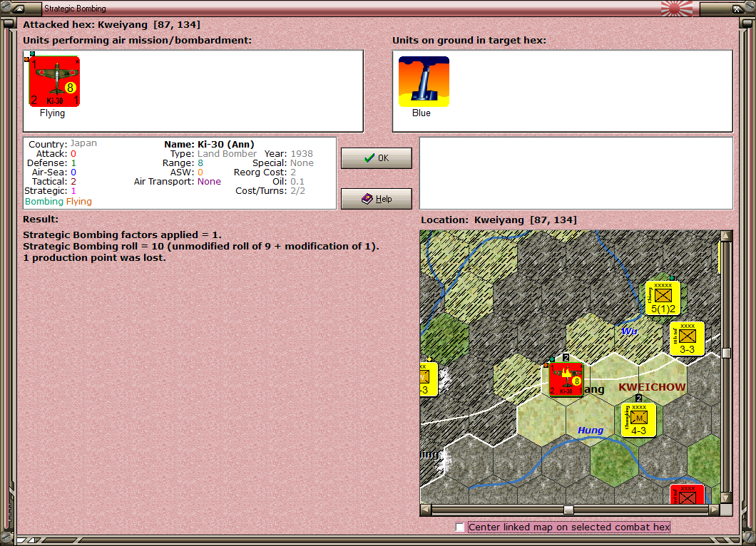The height and width of the screenshot is (546, 756).
Task: Click the Hung river label on the map
Action: point(591,430)
